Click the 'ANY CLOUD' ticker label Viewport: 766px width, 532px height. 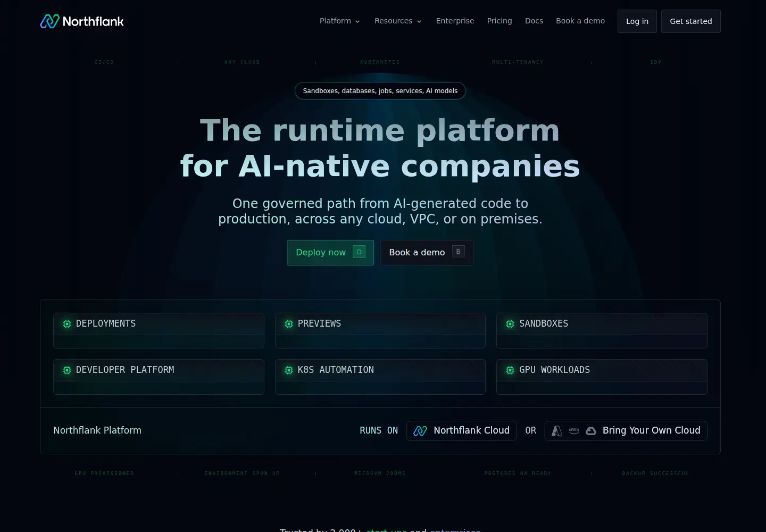[242, 62]
